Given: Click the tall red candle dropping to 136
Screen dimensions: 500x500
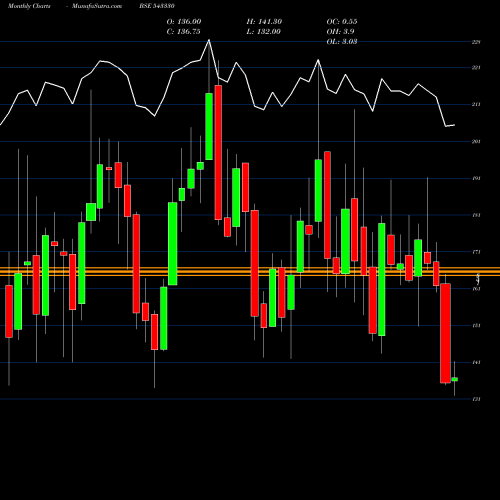Looking at the screenshot, I should pyautogui.click(x=445, y=333).
